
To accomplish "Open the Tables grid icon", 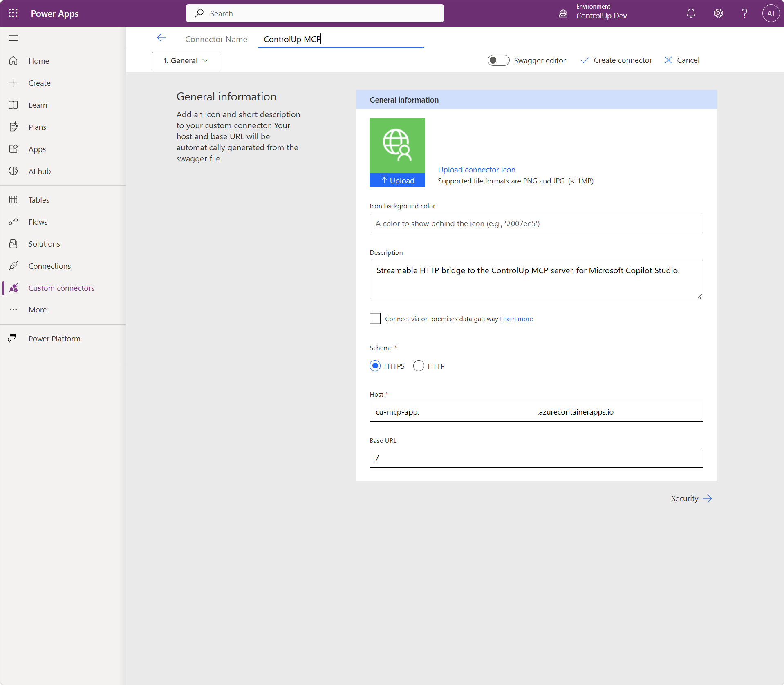I will point(13,200).
